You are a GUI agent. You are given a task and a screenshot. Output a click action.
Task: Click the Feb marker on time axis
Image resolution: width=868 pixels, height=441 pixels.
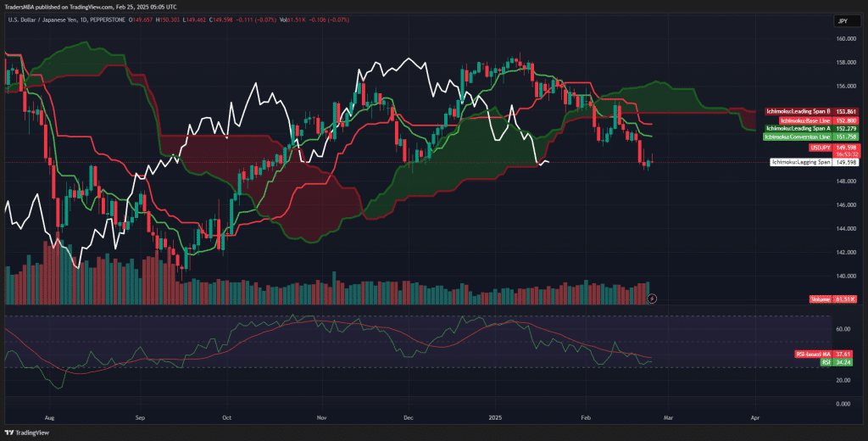(586, 418)
